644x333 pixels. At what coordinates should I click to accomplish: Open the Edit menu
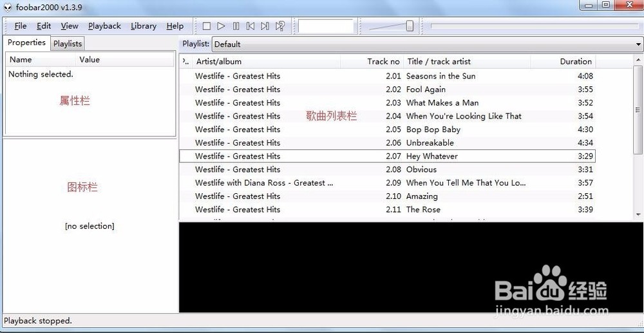pyautogui.click(x=44, y=26)
